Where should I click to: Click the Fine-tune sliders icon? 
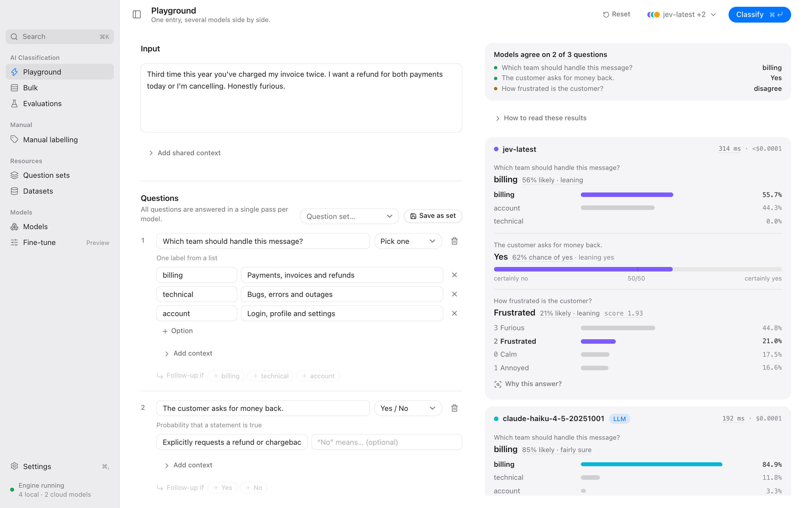pos(14,242)
